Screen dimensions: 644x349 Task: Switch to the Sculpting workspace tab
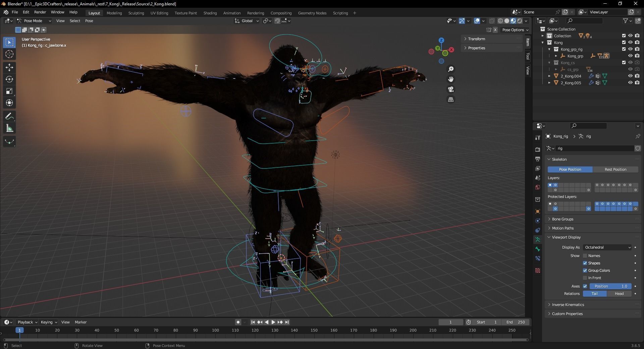pyautogui.click(x=136, y=13)
